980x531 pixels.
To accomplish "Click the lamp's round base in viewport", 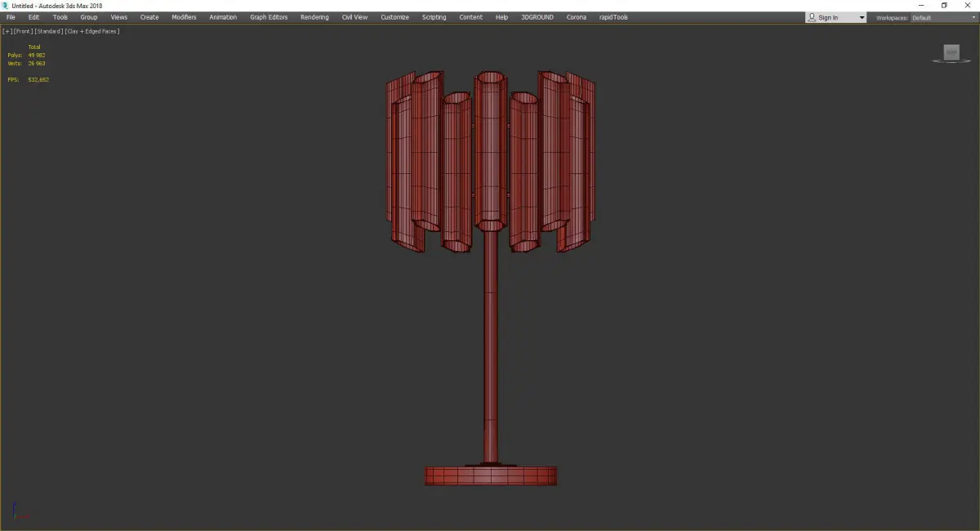I will (491, 475).
